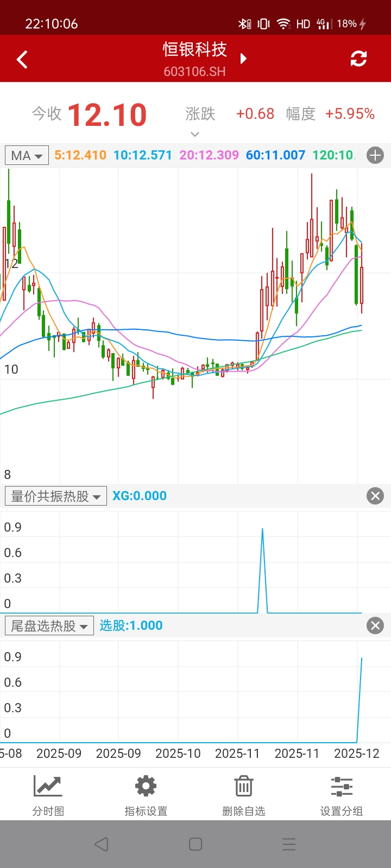The image size is (391, 868).
Task: Refresh the stock data
Action: click(358, 59)
